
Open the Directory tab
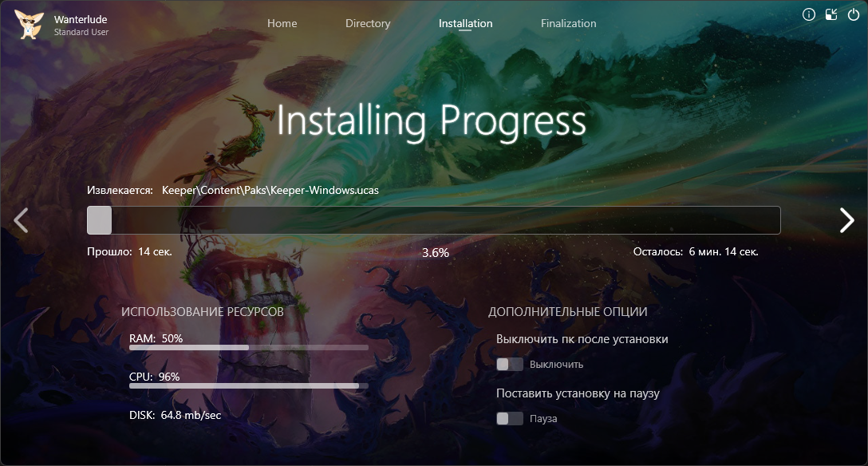tap(368, 23)
